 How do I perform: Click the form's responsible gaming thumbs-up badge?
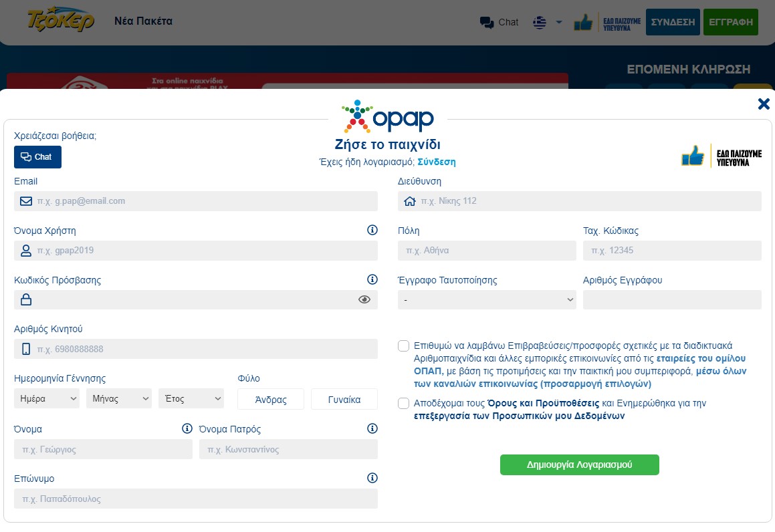721,156
